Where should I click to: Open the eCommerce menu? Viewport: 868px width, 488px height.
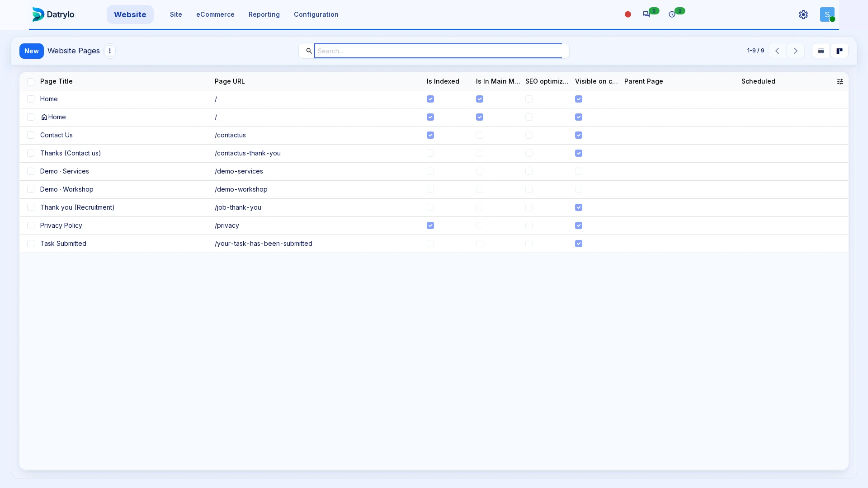click(x=215, y=14)
